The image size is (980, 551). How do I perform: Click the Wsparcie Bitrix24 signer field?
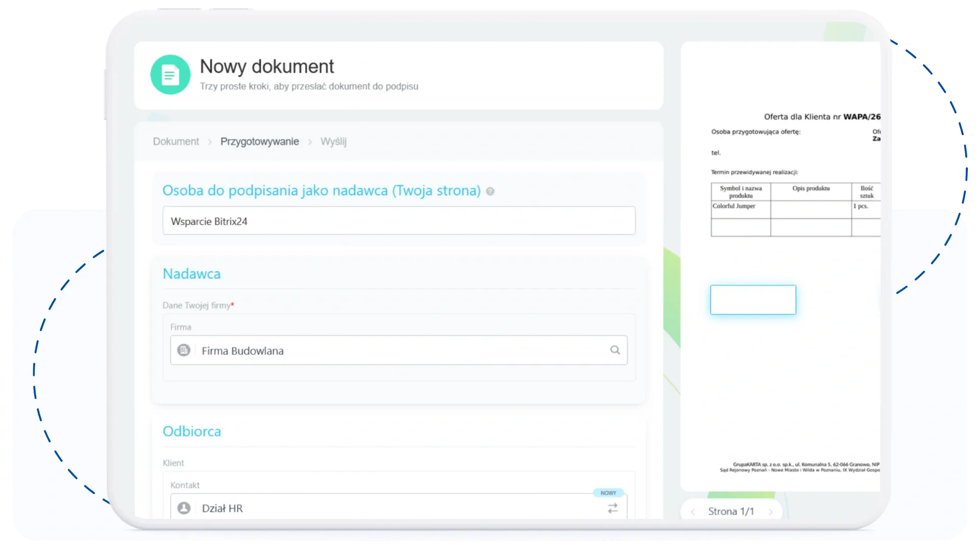pos(398,221)
